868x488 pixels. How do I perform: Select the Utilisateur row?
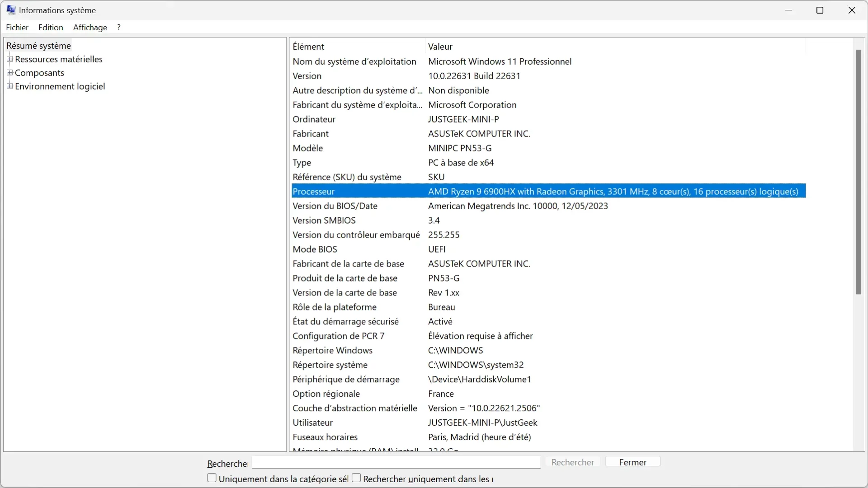coord(549,423)
